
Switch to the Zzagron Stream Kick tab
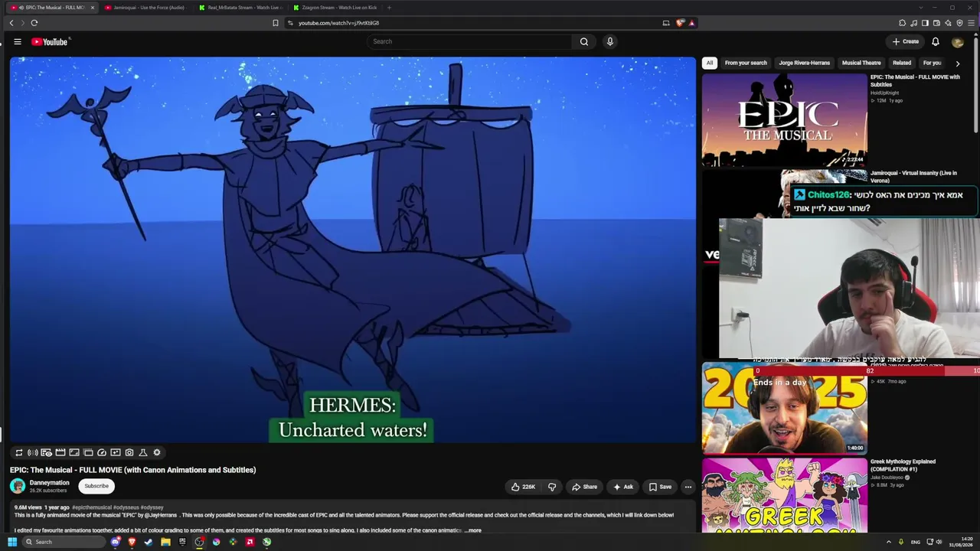click(x=334, y=8)
